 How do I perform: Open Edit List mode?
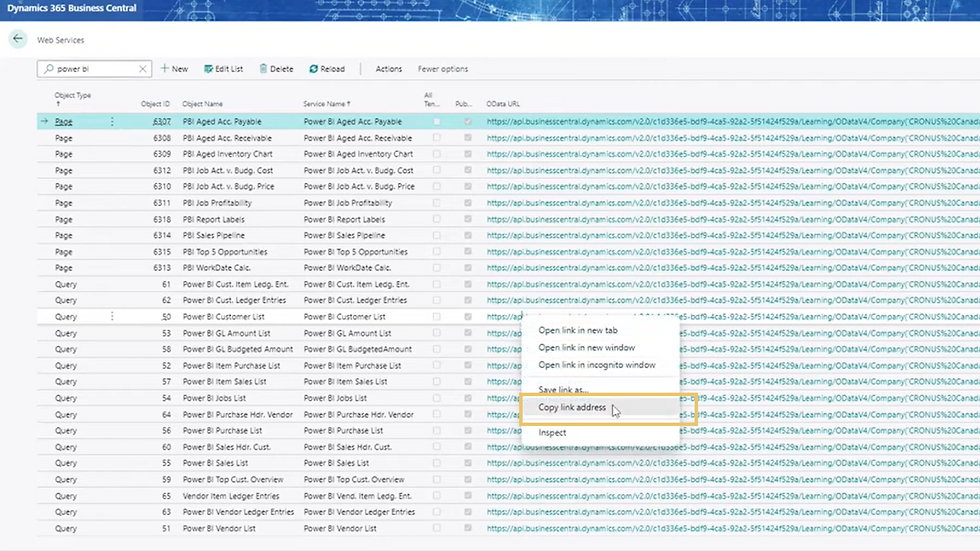click(x=223, y=69)
